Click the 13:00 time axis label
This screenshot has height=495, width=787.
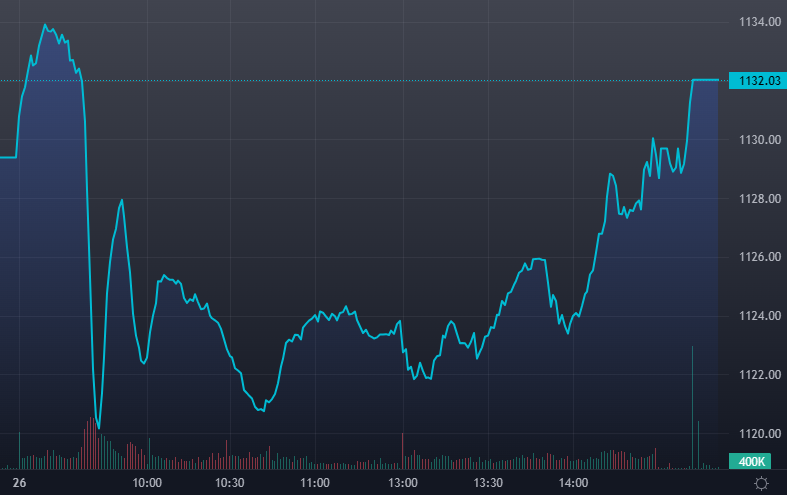click(402, 483)
